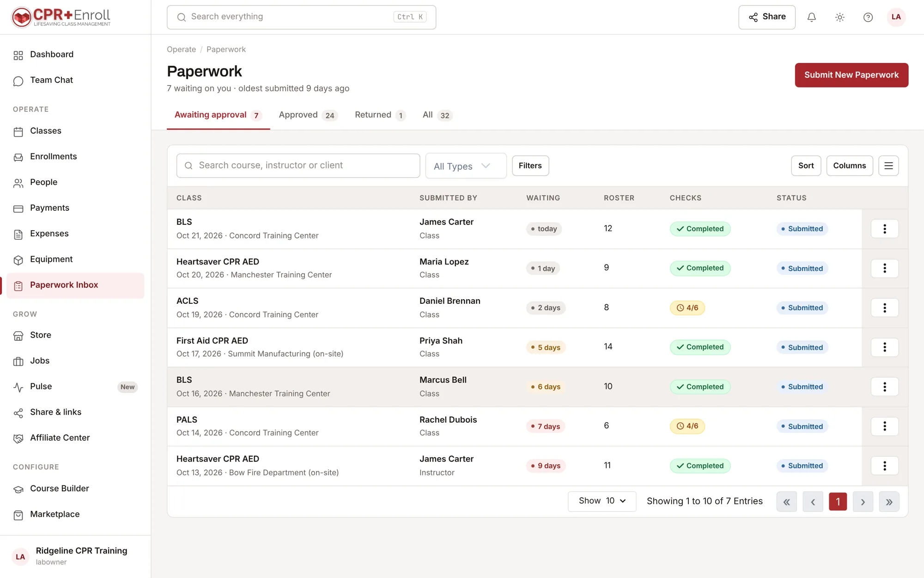Open Pulse in sidebar

[x=75, y=387]
